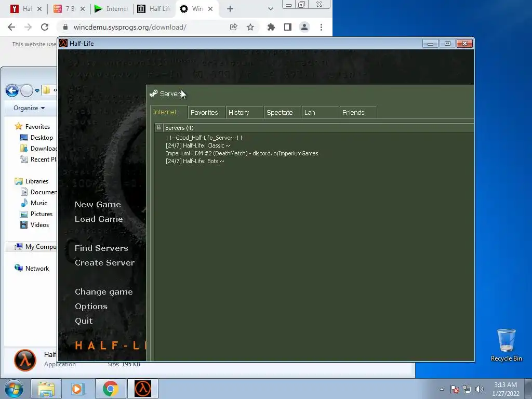The width and height of the screenshot is (532, 399).
Task: Open the Organize dropdown in Explorer
Action: pyautogui.click(x=29, y=108)
